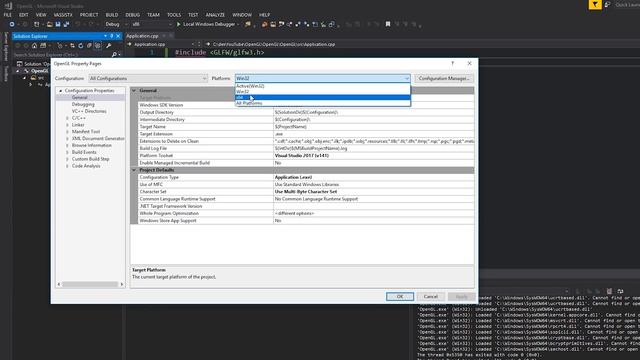The height and width of the screenshot is (360, 640).
Task: Click the Find in Files toolbar icon
Action: coord(247,24)
